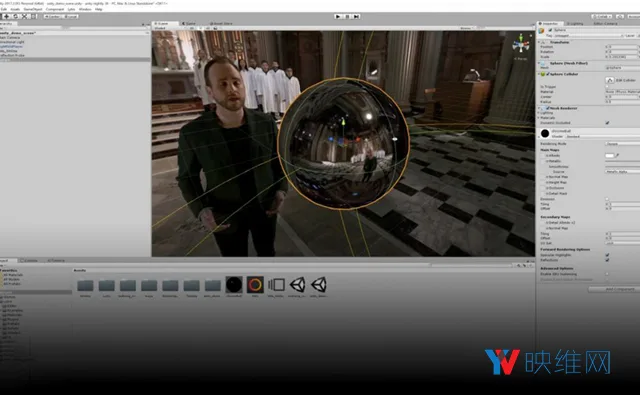
Task: Select the Scale tool in the toolbar
Action: coord(24,17)
